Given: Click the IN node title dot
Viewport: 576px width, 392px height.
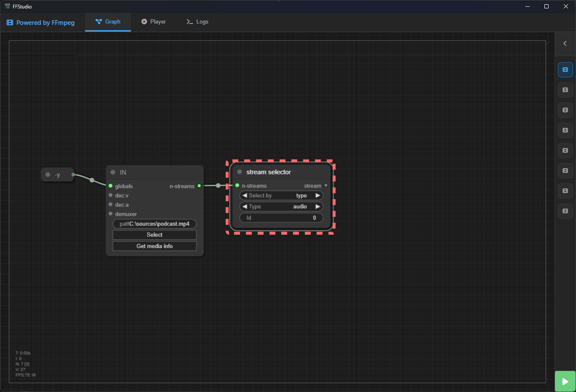Looking at the screenshot, I should (113, 172).
